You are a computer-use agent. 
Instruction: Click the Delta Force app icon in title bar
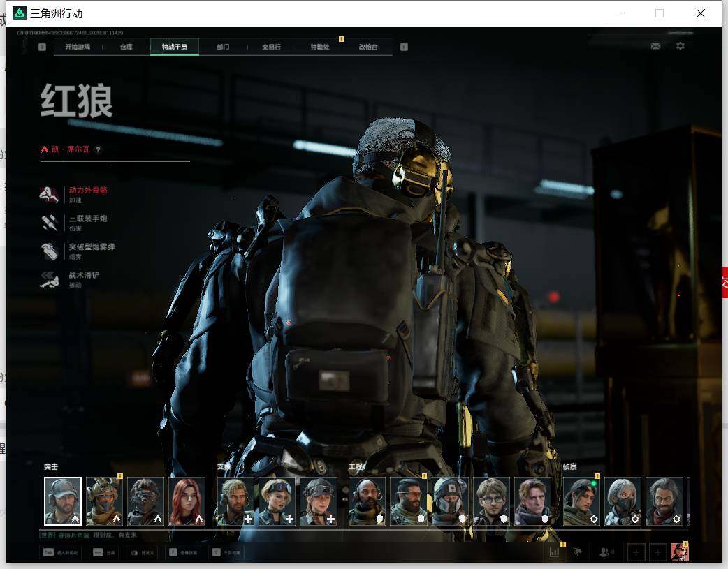click(x=20, y=13)
